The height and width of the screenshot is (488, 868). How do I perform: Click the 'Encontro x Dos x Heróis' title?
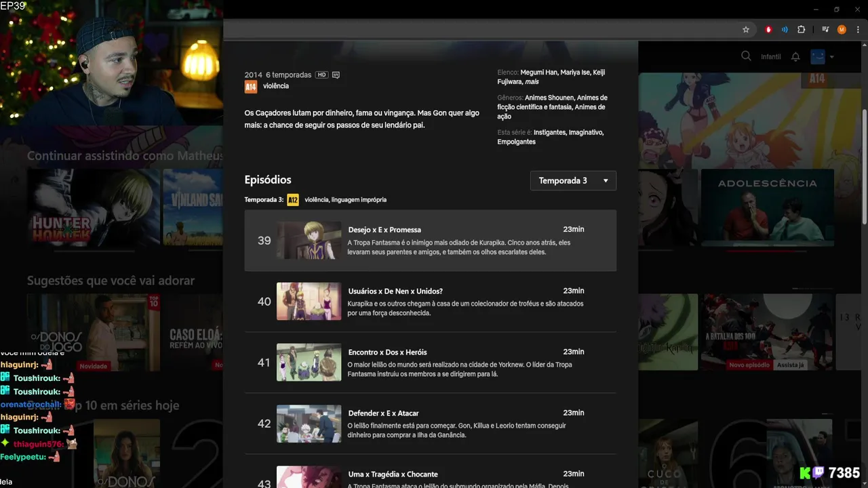[x=387, y=352]
